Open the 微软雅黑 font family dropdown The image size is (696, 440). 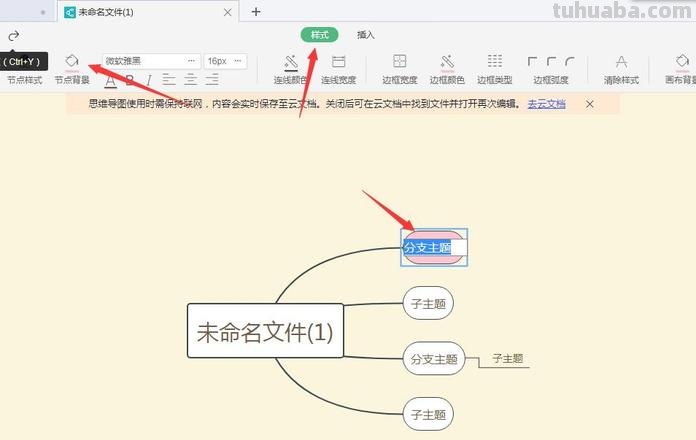tap(151, 61)
